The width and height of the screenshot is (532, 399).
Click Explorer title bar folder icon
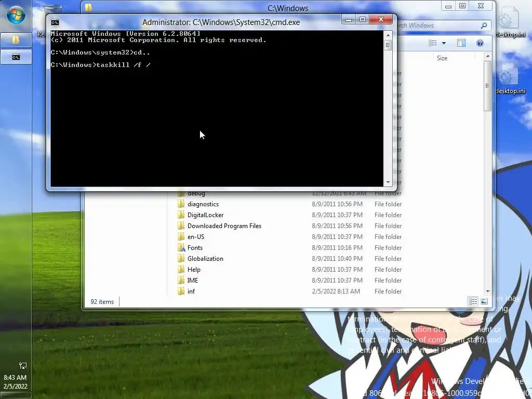[88, 7]
